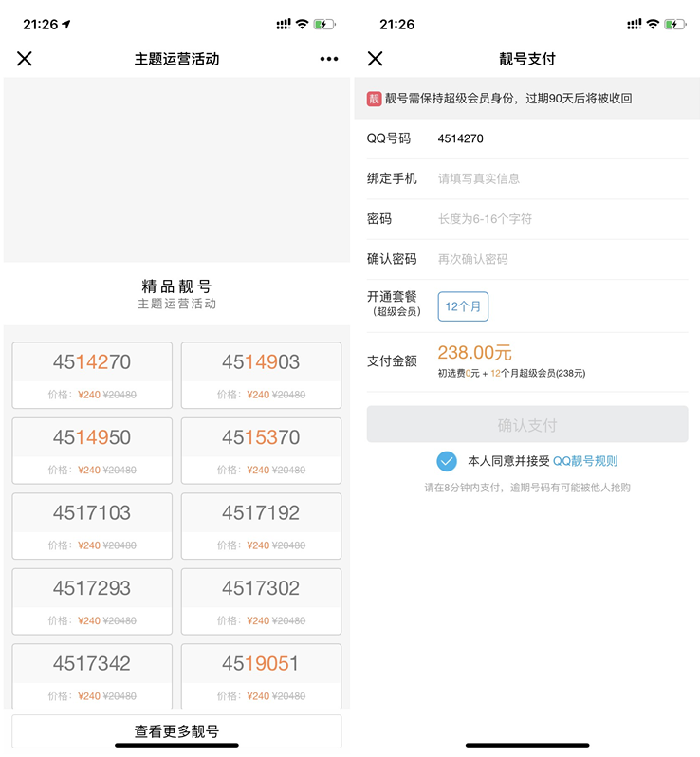Image resolution: width=700 pixels, height=757 pixels.
Task: Tap the red 靓 badge icon
Action: click(374, 99)
